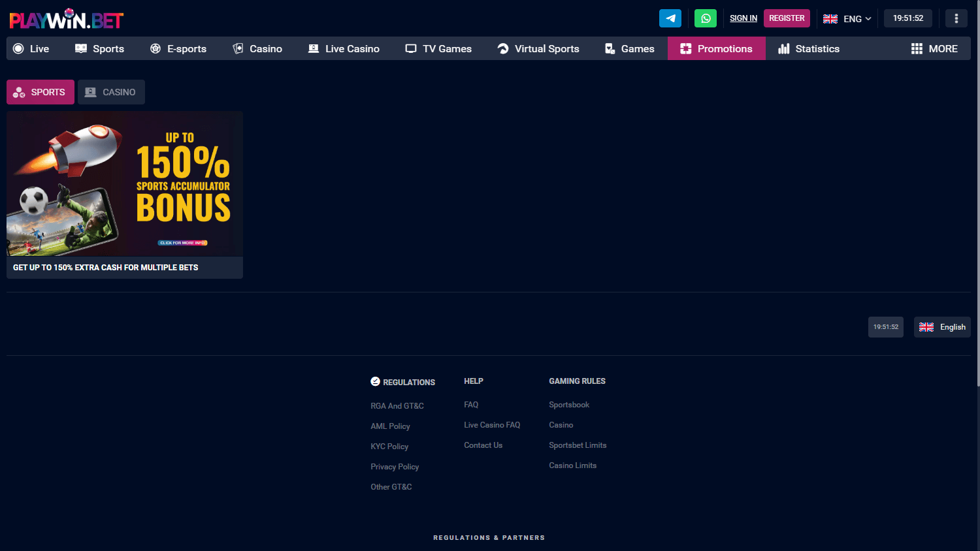Open the TV Games section
The height and width of the screenshot is (551, 980).
(x=438, y=48)
